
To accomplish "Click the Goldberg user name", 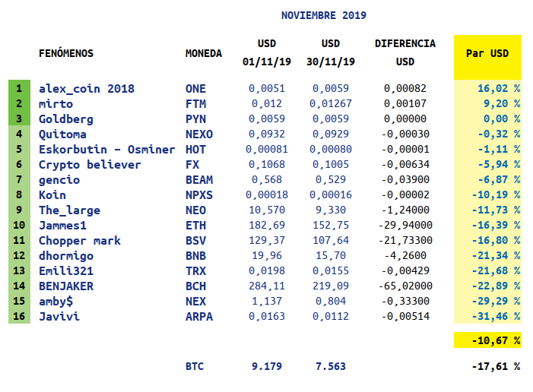I will click(x=66, y=119).
